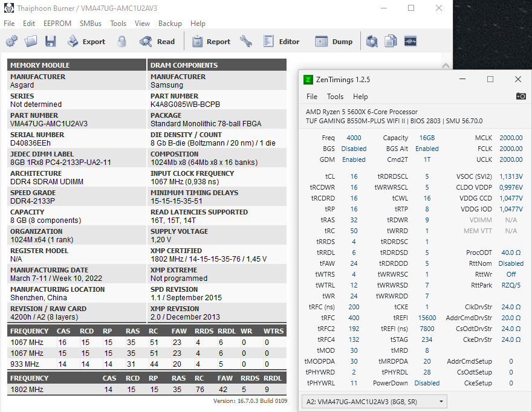This screenshot has height=412, width=532.
Task: Click the tREFI value 15600
Action: click(x=427, y=318)
